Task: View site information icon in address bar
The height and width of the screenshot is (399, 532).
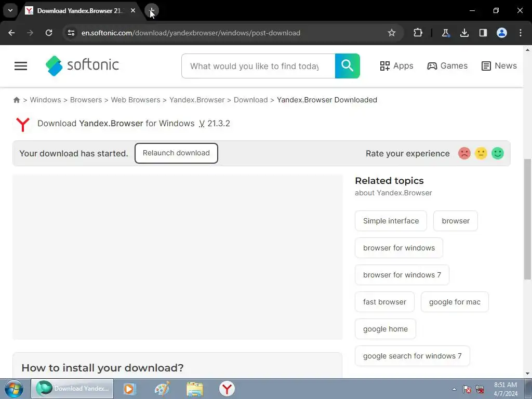Action: click(71, 33)
